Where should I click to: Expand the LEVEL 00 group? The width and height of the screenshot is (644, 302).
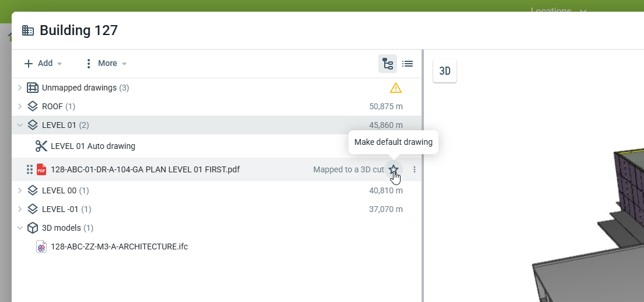pyautogui.click(x=20, y=190)
